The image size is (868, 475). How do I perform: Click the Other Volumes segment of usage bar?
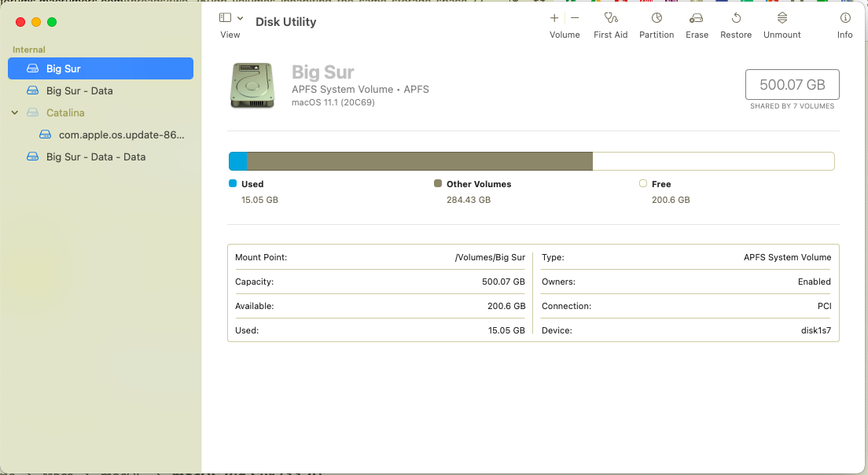[x=420, y=161]
